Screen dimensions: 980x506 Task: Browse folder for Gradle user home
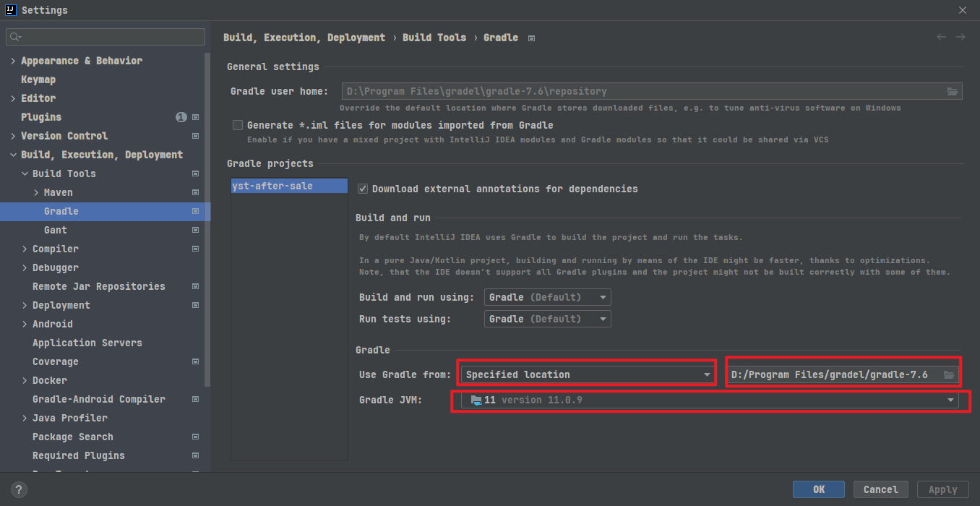953,92
